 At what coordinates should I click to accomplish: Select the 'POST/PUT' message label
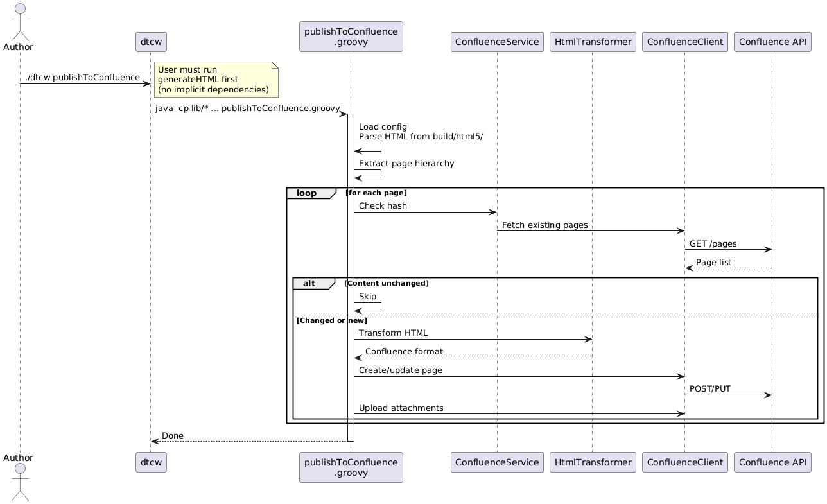710,389
